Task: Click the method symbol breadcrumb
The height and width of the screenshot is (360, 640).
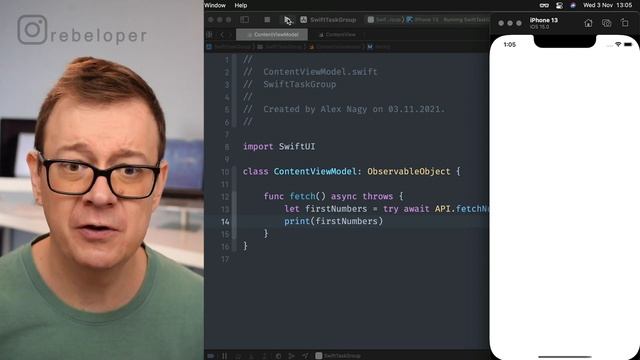Action: [379, 47]
